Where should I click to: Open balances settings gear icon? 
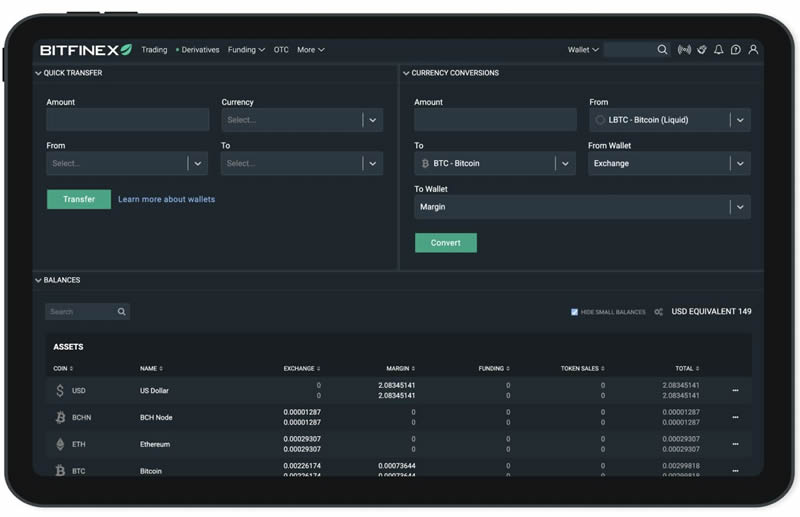659,312
